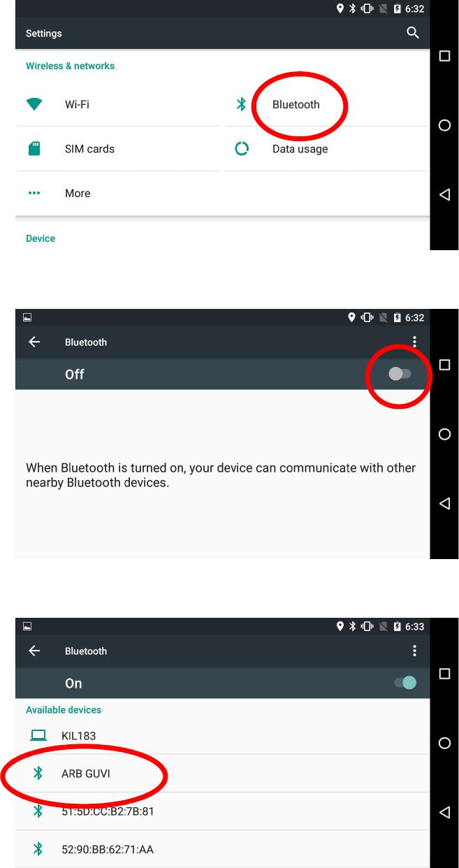Image resolution: width=459 pixels, height=868 pixels.
Task: Tap the recents square in bottom screenshot
Action: coord(444,674)
